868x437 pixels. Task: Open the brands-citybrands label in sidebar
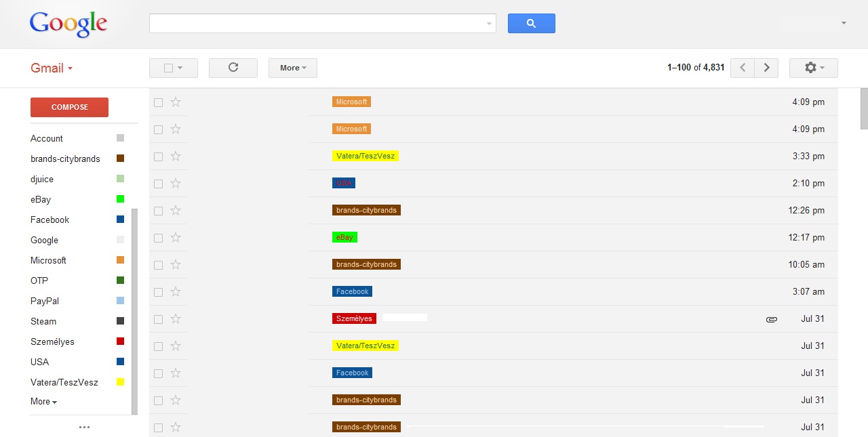coord(65,159)
